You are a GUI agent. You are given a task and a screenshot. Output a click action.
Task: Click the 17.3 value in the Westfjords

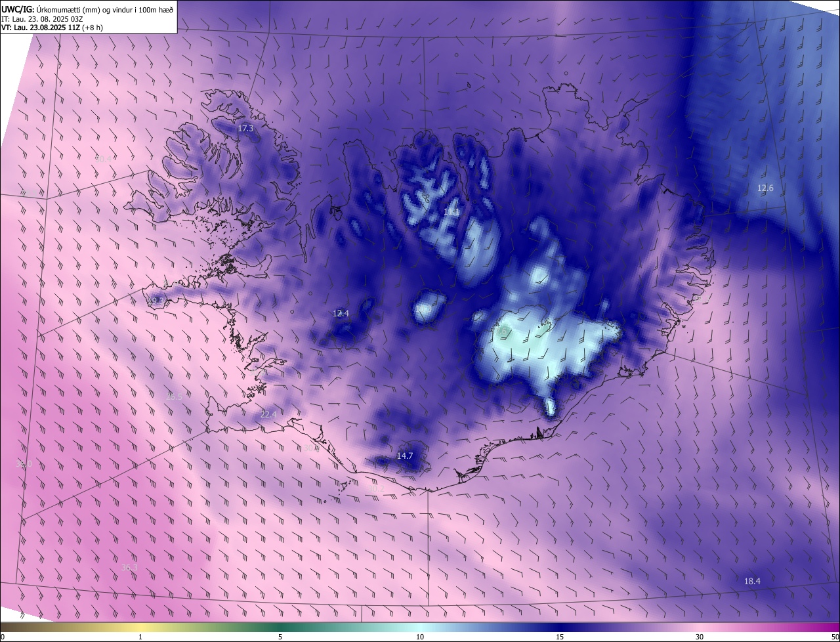coord(245,129)
